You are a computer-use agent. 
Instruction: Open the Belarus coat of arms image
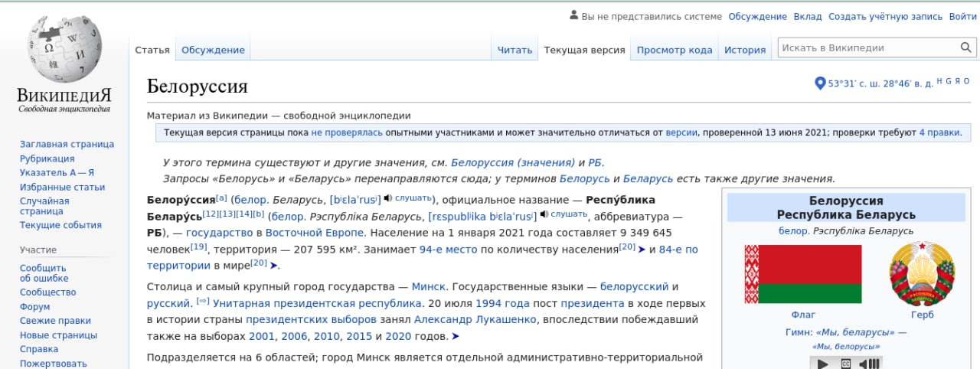923,274
